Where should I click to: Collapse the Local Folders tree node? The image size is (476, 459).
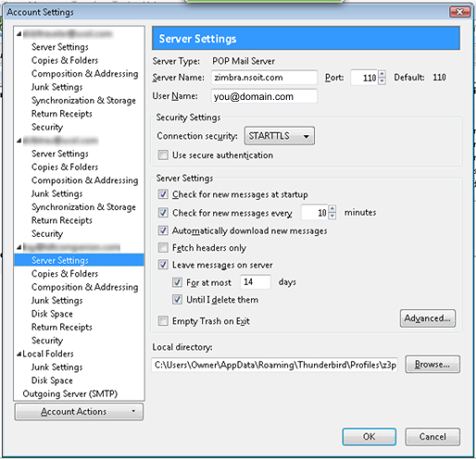(x=19, y=354)
